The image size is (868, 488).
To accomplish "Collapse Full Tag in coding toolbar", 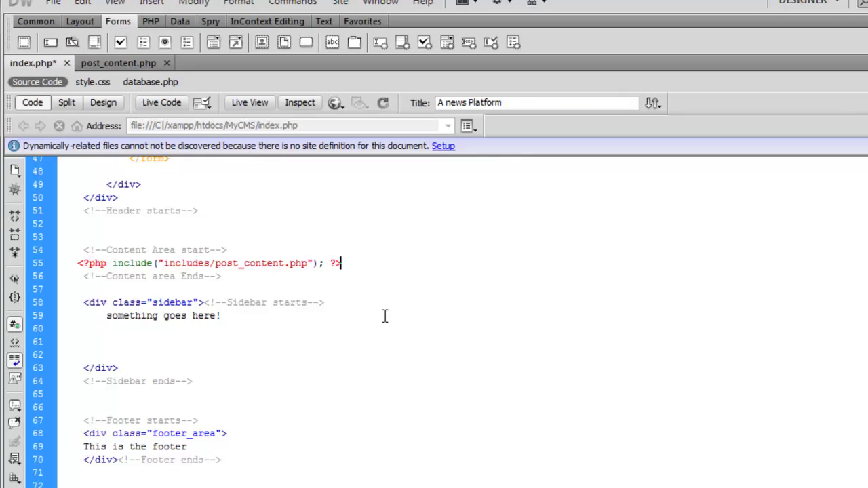I will click(x=15, y=216).
